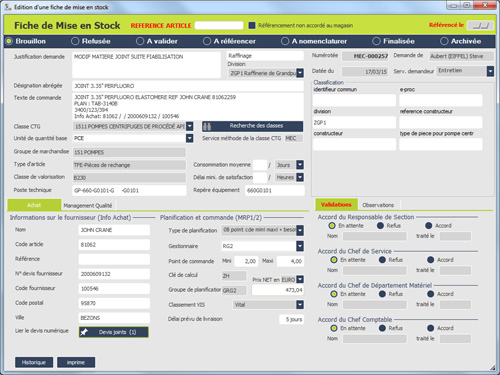Click the Code fournisseur field 100546
The width and height of the screenshot is (500, 375).
click(x=114, y=289)
